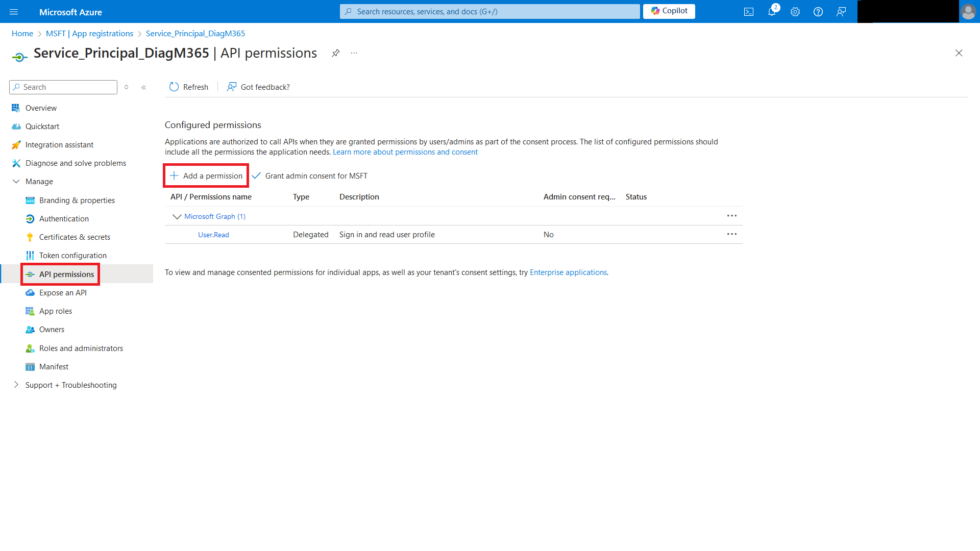Click the Copilot button
This screenshot has height=551, width=980.
[669, 11]
